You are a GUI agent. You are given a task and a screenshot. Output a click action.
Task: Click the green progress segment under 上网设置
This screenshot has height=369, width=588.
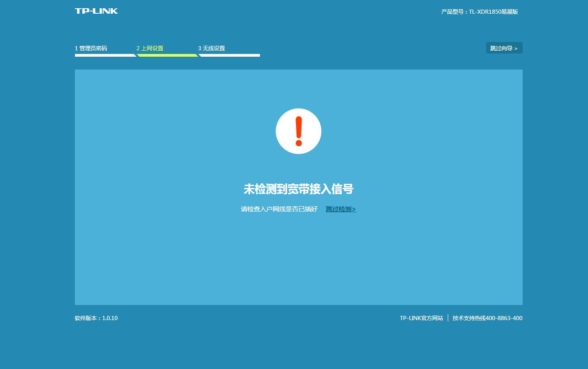pyautogui.click(x=167, y=55)
